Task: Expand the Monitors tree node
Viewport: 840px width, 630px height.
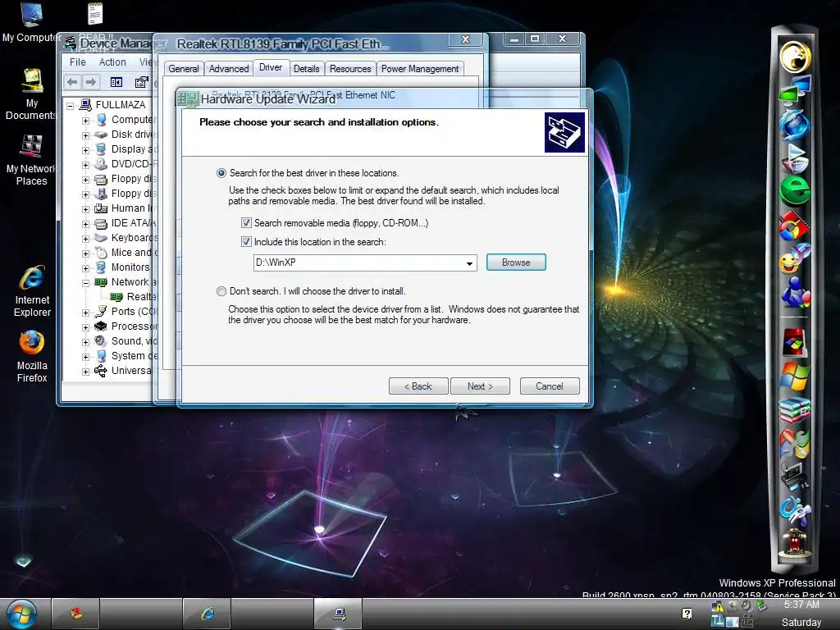Action: [85, 268]
